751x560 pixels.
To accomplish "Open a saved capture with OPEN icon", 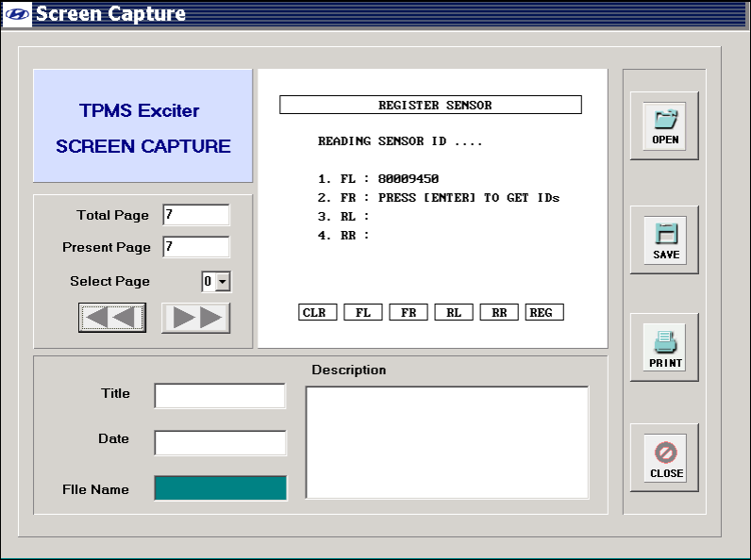I will pyautogui.click(x=664, y=126).
